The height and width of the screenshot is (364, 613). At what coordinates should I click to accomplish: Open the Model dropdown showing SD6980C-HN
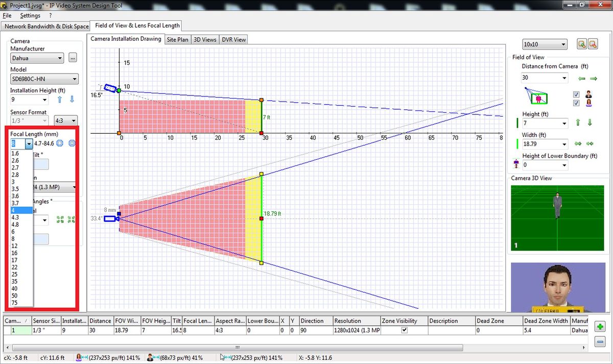[44, 79]
